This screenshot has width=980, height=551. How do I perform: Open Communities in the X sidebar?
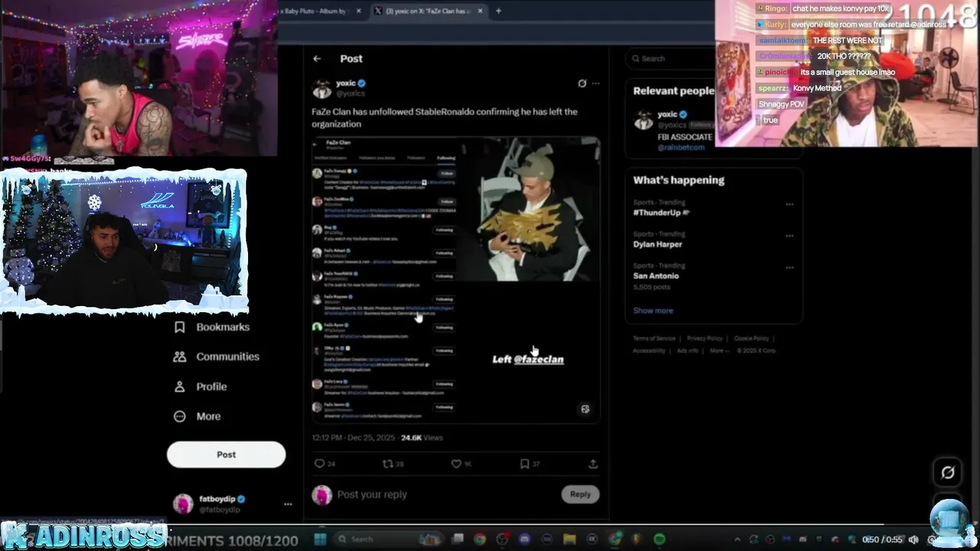[217, 357]
